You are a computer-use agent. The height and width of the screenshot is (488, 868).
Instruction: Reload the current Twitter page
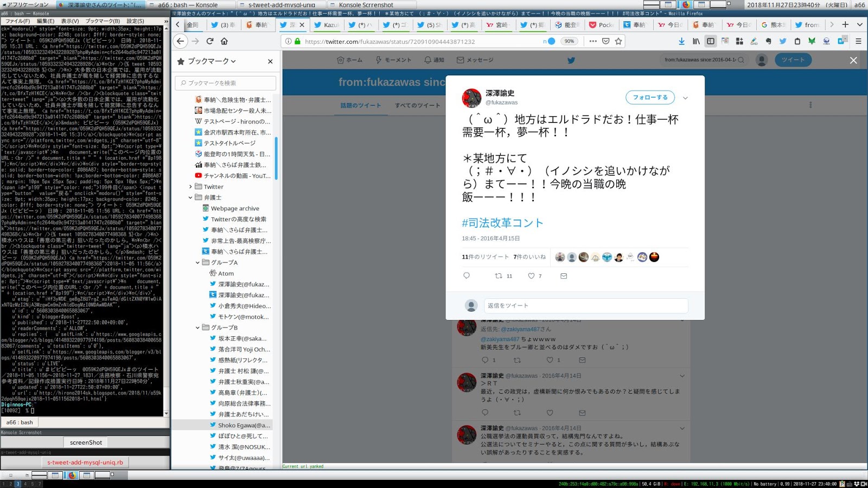(x=210, y=41)
